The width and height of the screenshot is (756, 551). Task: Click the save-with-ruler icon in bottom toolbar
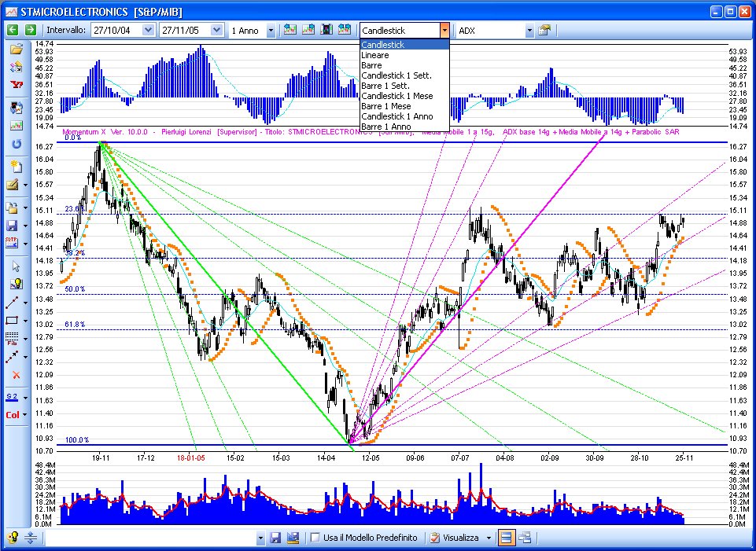293,538
